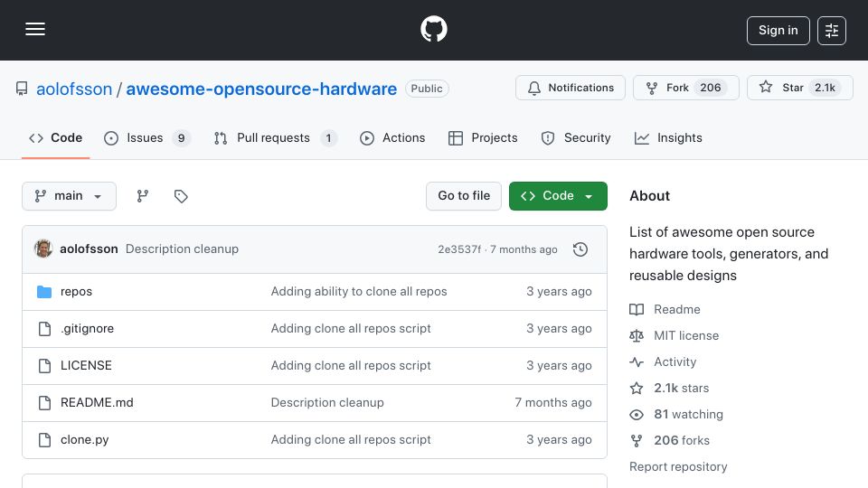This screenshot has height=488, width=868.
Task: Open the Pull requests tab
Action: point(275,137)
